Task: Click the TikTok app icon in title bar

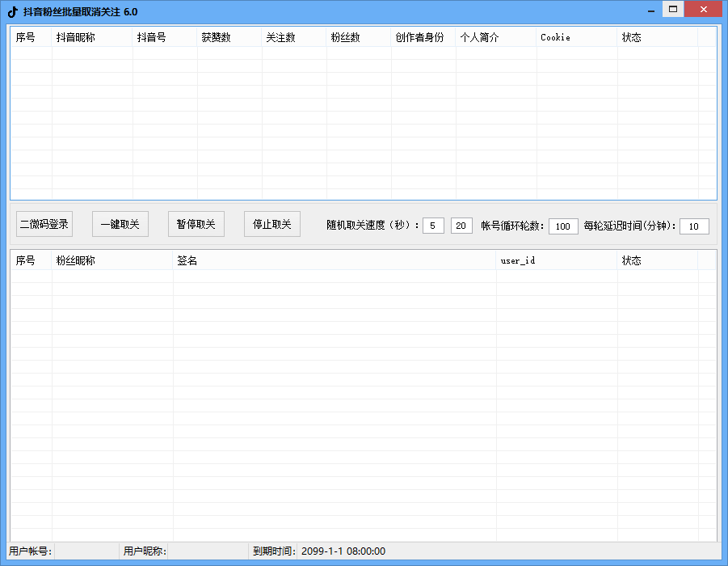Action: [13, 11]
